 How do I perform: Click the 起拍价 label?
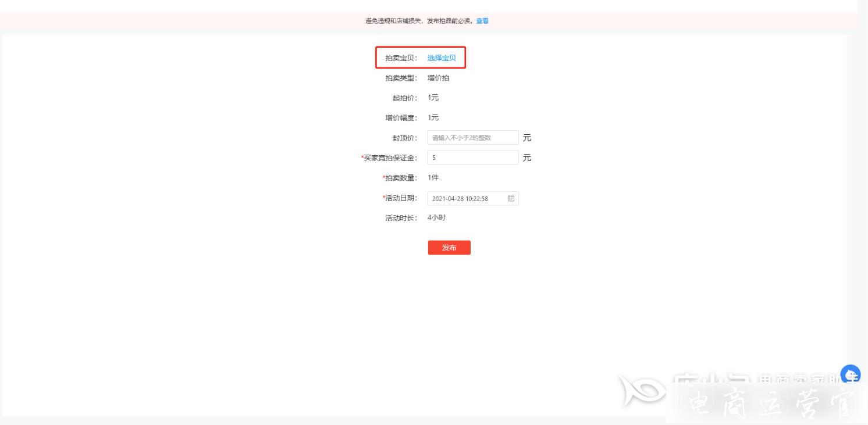pos(405,98)
